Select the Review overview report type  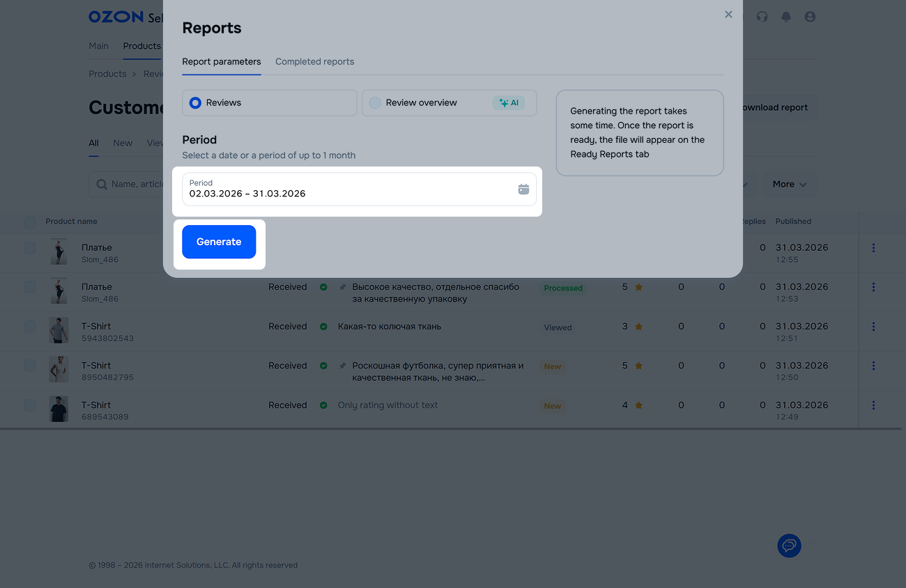pos(376,103)
